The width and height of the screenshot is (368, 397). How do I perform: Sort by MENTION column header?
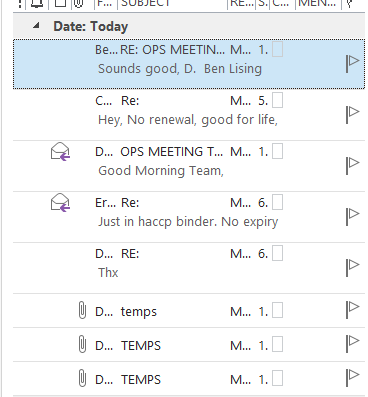[317, 3]
